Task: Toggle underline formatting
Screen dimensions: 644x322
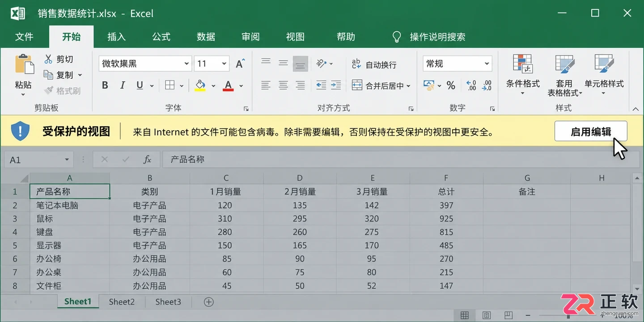Action: (x=140, y=85)
